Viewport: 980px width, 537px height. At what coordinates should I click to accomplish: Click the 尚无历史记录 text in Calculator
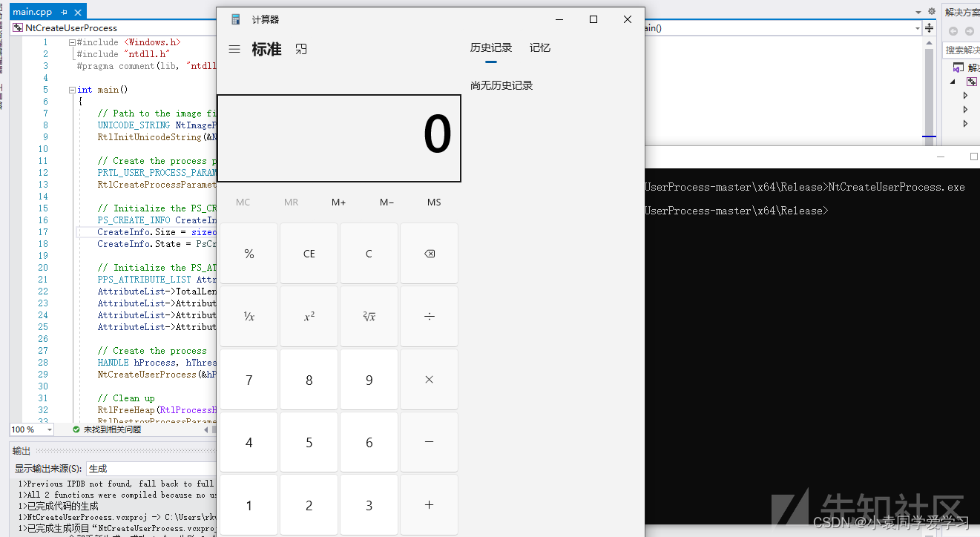pyautogui.click(x=501, y=85)
